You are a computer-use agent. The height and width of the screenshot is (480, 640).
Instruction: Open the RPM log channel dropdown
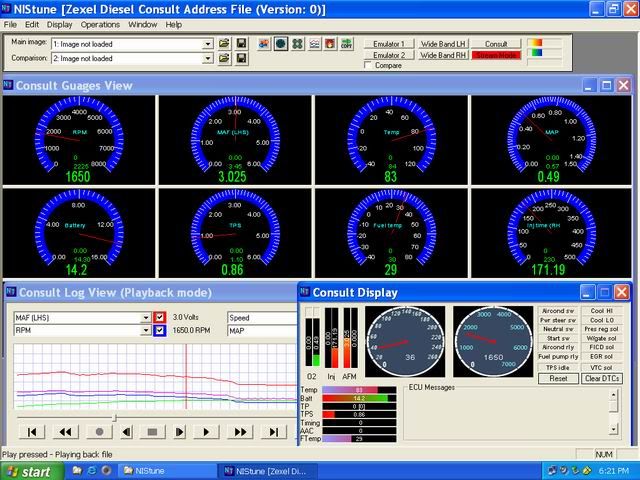146,330
